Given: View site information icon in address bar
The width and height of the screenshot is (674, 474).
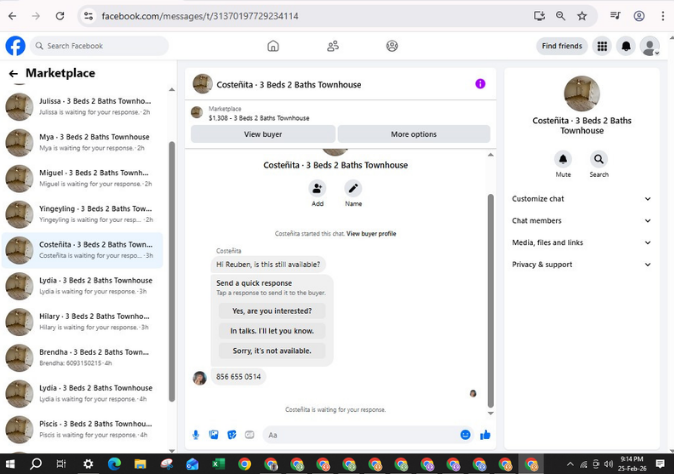Looking at the screenshot, I should pyautogui.click(x=89, y=16).
